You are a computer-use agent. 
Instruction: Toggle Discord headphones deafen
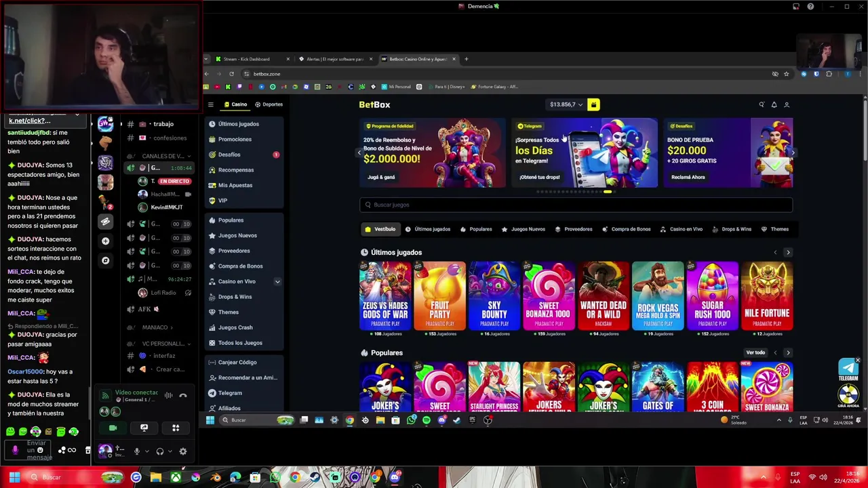click(x=159, y=451)
